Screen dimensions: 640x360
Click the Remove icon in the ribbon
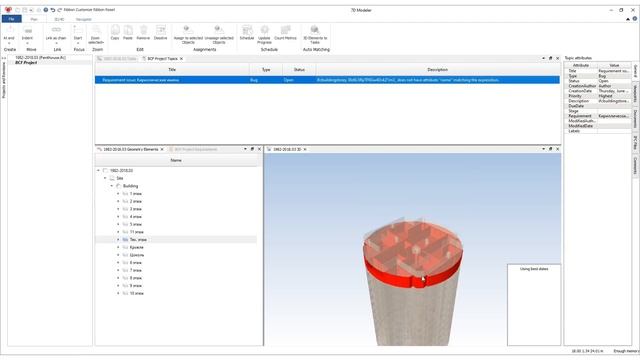pyautogui.click(x=143, y=30)
